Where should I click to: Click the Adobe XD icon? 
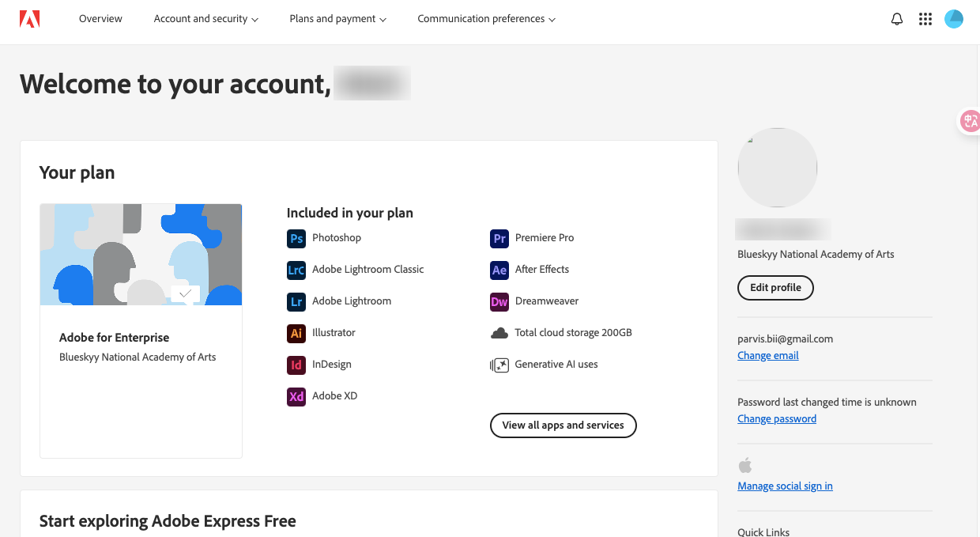[296, 396]
